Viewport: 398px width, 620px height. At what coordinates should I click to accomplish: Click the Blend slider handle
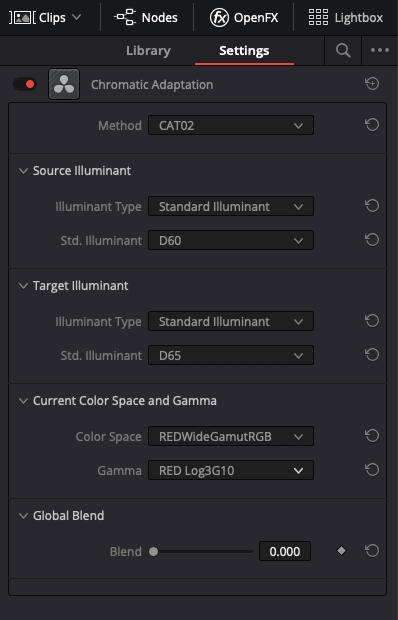(153, 551)
